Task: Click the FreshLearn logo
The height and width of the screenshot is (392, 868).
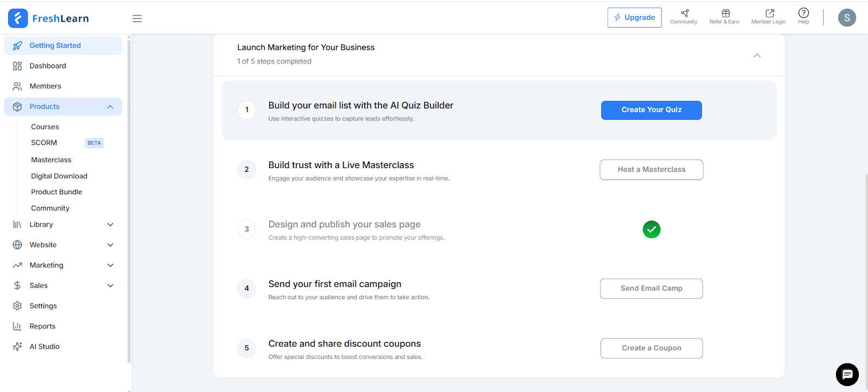Action: [x=49, y=18]
